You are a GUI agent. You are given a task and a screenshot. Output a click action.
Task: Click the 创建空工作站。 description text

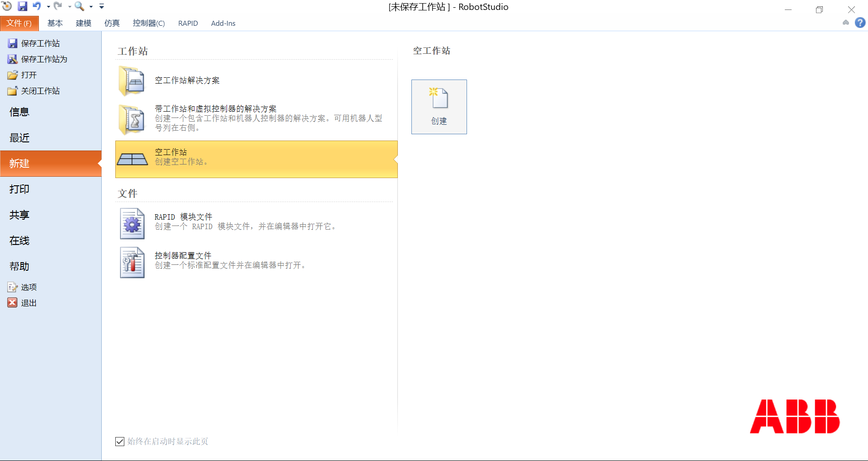point(182,162)
